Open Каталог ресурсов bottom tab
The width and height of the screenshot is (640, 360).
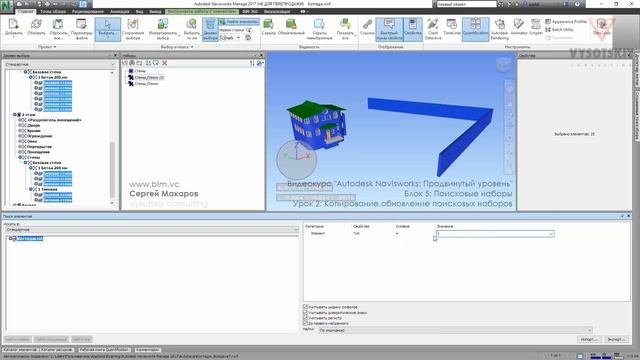pos(57,350)
